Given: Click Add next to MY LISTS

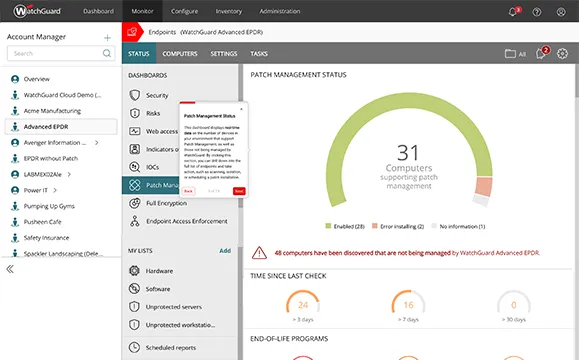Looking at the screenshot, I should pos(225,251).
